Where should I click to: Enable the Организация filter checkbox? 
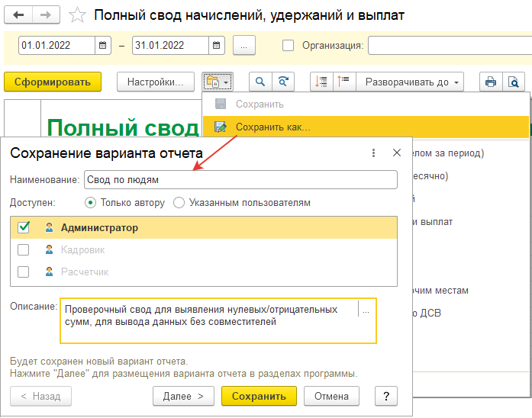[x=288, y=46]
